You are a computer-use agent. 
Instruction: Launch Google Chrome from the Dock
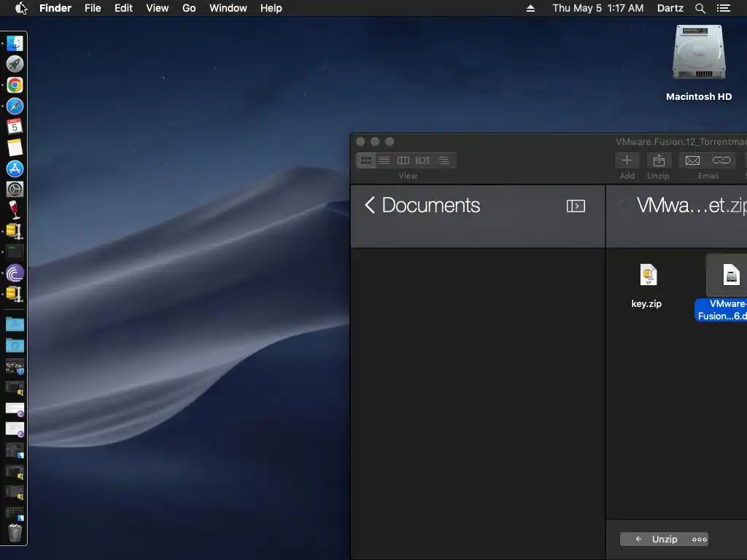15,85
